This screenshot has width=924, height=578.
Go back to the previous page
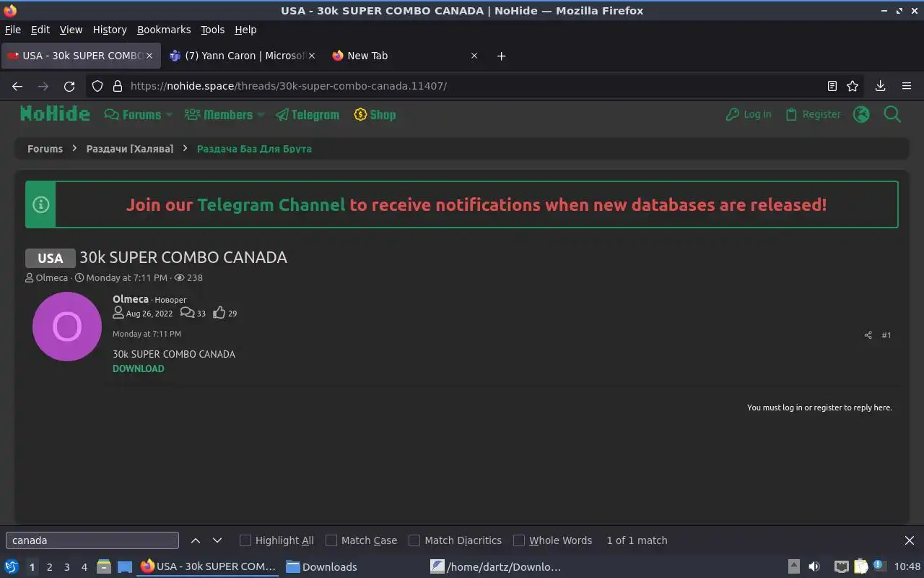point(17,86)
